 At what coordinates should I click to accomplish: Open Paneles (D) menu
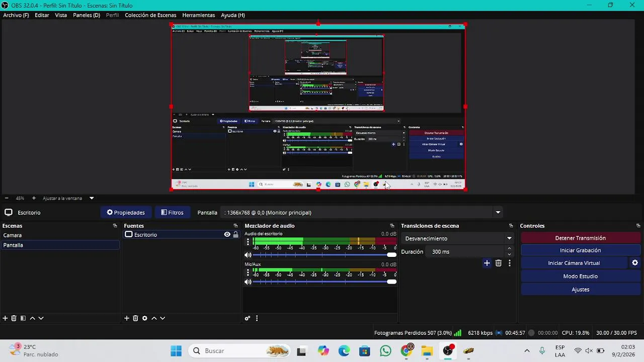click(87, 15)
